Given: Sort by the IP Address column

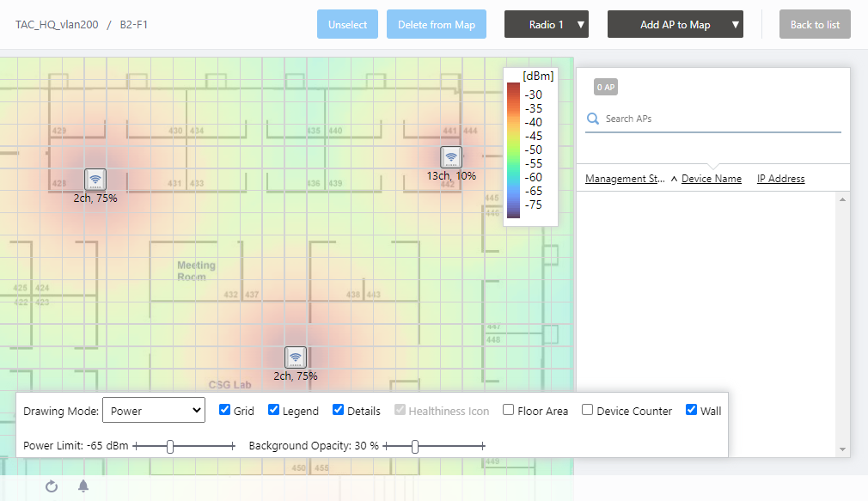Looking at the screenshot, I should [780, 179].
